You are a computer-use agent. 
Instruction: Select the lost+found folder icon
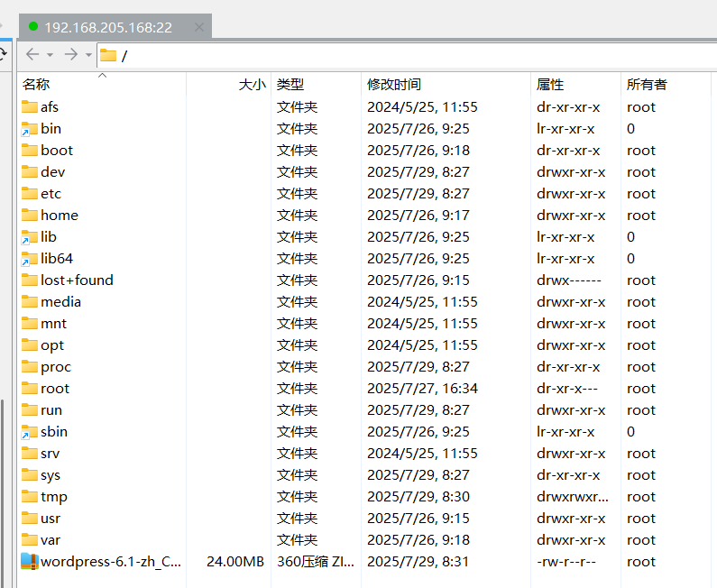click(x=30, y=280)
